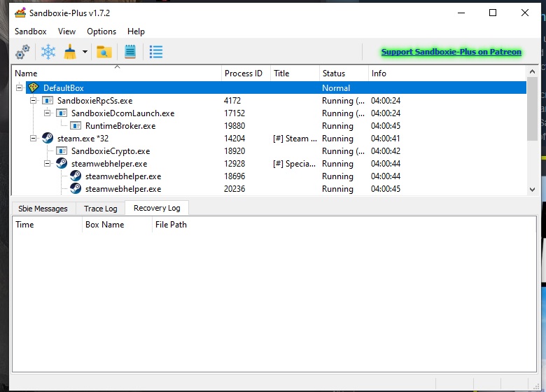Sort by the Status column header
Screen dimensions: 546x392
344,73
